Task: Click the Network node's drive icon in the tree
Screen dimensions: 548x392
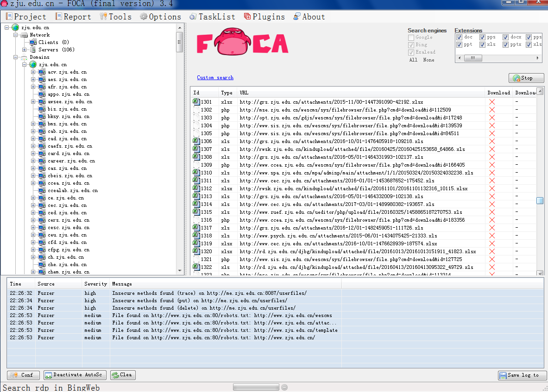Action: (24, 35)
